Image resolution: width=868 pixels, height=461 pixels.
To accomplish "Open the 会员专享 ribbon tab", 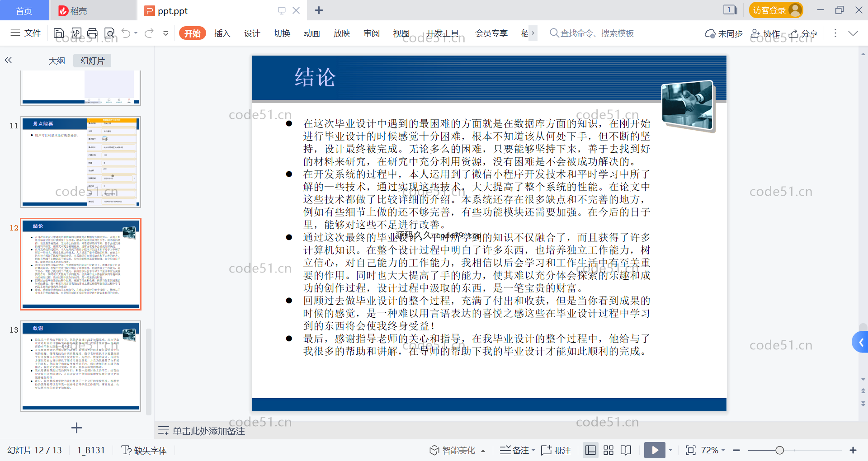I will (491, 33).
